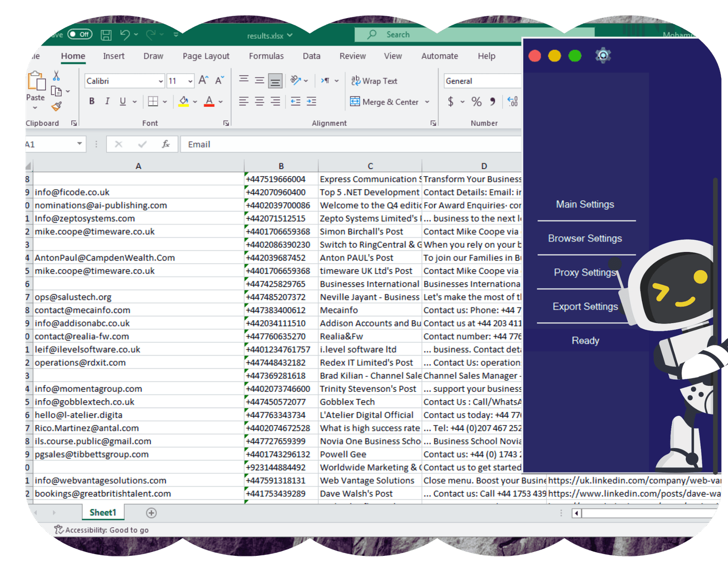The height and width of the screenshot is (569, 728).
Task: Click the accounting dollar format icon
Action: point(451,101)
